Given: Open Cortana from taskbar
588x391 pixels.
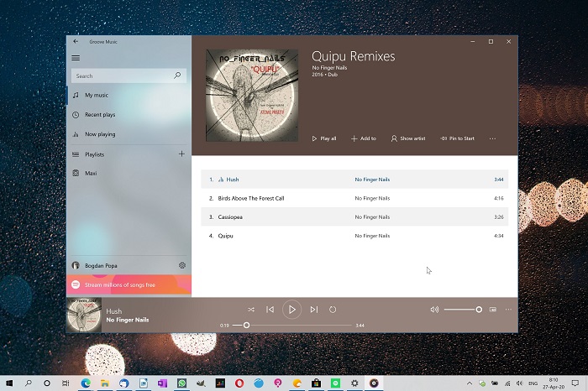Looking at the screenshot, I should (47, 383).
